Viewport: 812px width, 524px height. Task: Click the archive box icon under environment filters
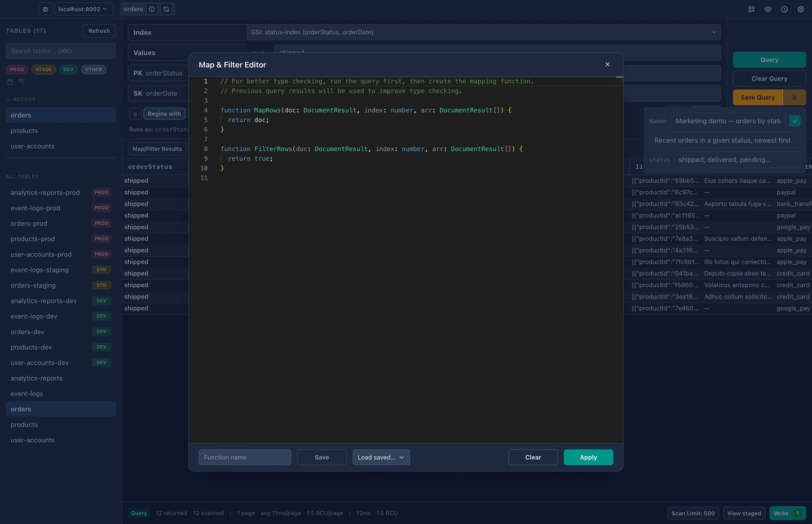tap(10, 82)
